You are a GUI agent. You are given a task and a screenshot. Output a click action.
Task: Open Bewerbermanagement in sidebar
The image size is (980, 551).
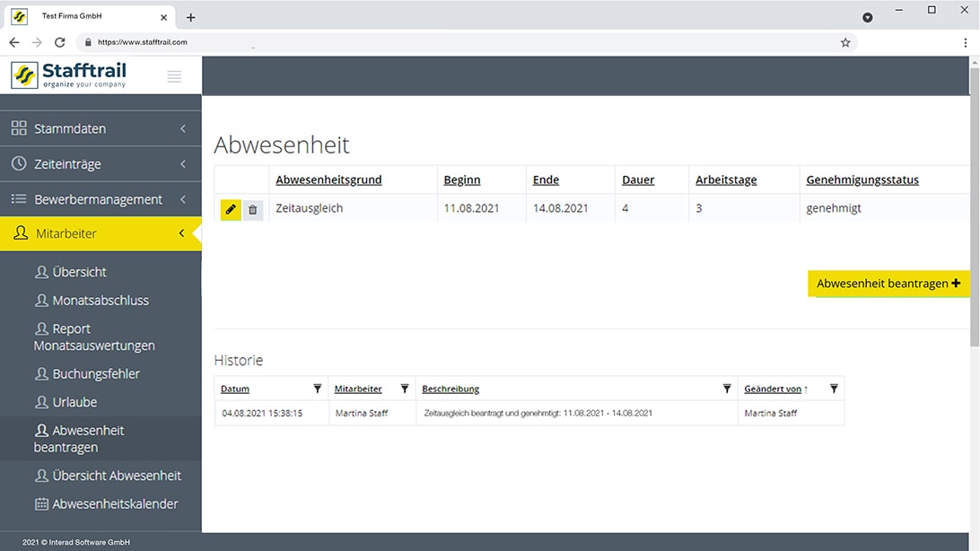pyautogui.click(x=101, y=199)
